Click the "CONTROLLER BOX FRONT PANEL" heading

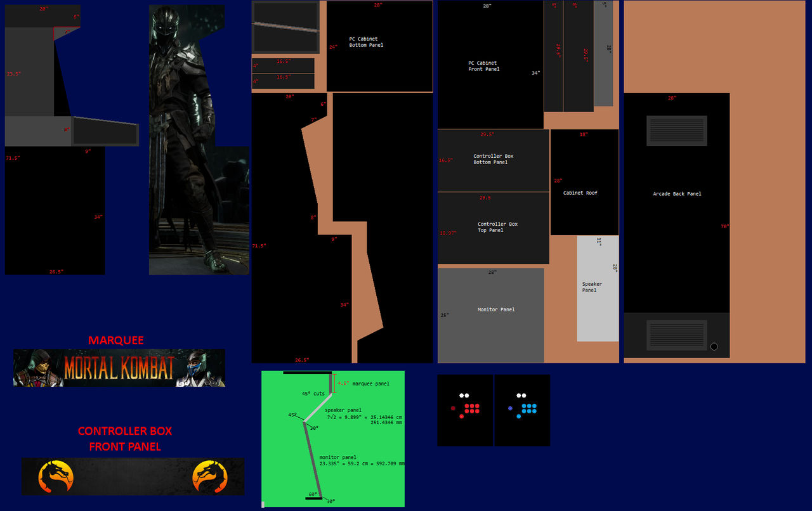(125, 439)
